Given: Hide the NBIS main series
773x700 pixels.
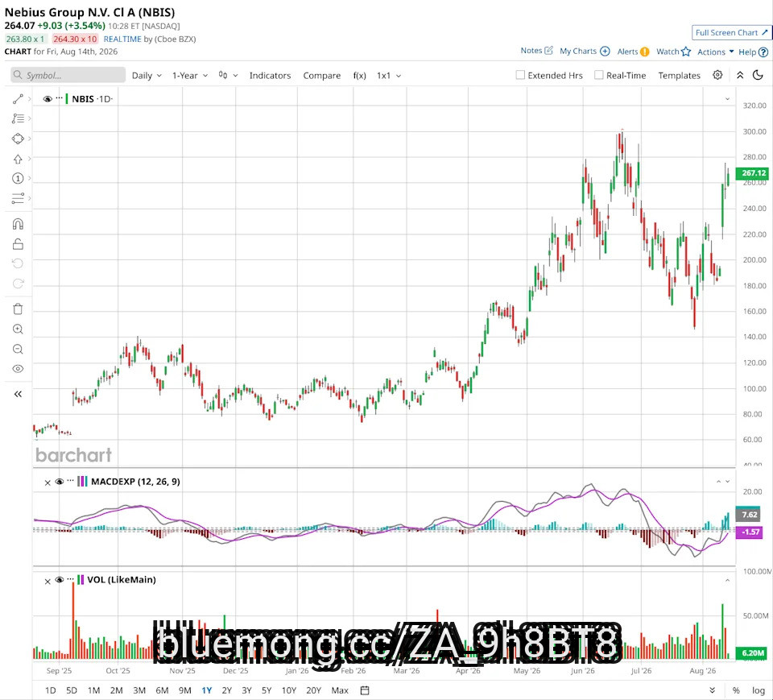Looking at the screenshot, I should (48, 99).
